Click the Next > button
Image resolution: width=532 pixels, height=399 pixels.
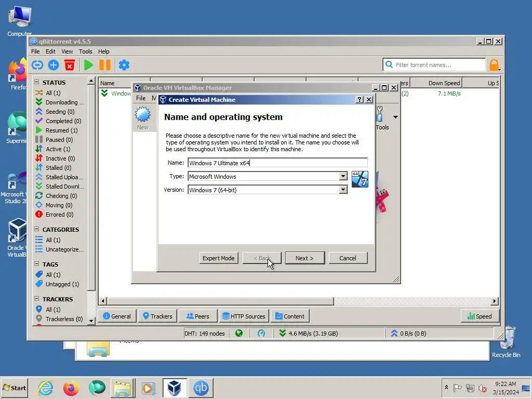tap(304, 258)
